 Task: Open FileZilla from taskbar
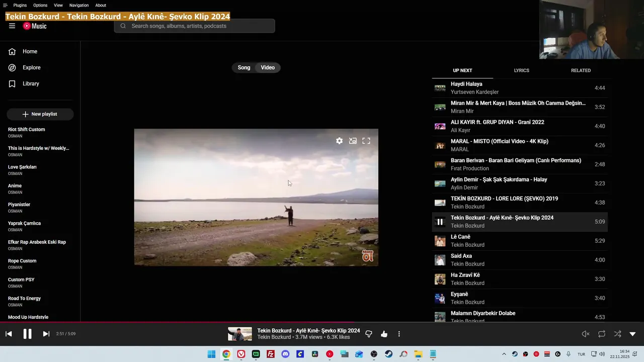[x=271, y=354]
